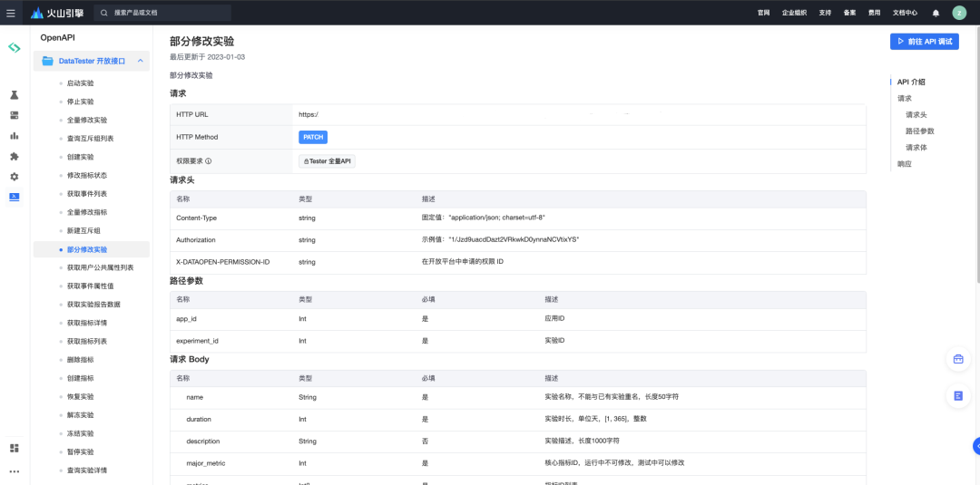This screenshot has width=980, height=485.
Task: Open the more options ellipsis in sidebar
Action: pyautogui.click(x=15, y=471)
